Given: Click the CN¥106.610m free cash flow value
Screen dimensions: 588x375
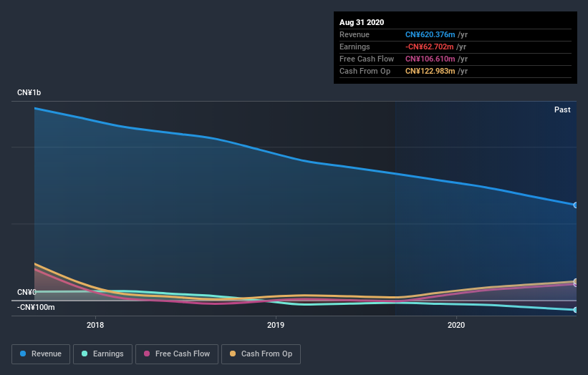Looking at the screenshot, I should [430, 59].
